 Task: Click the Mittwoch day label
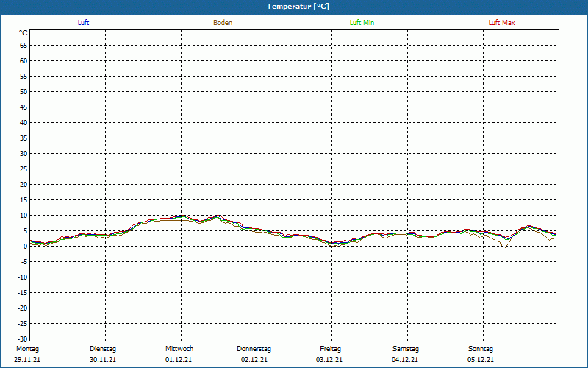pyautogui.click(x=179, y=349)
